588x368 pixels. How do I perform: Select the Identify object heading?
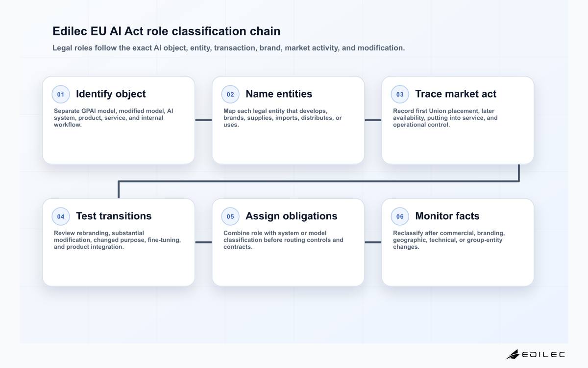point(111,94)
